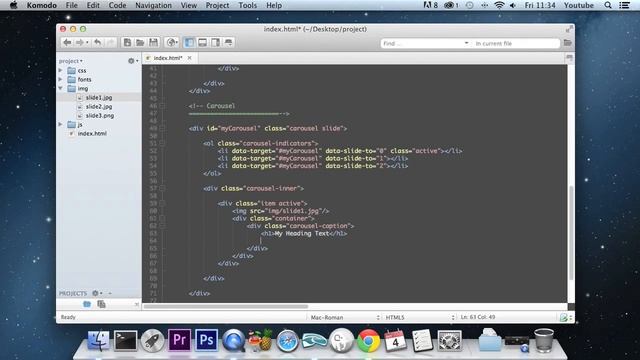Open Safari from the dock

pyautogui.click(x=287, y=341)
